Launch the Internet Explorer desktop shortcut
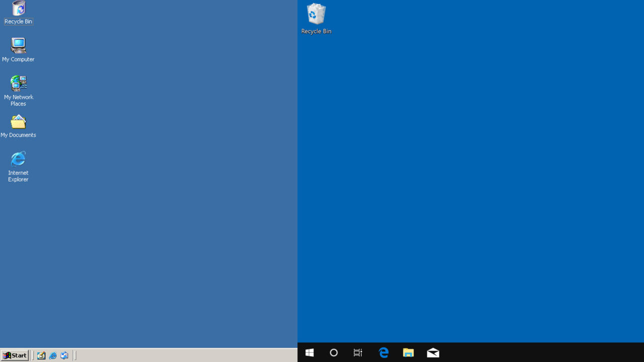The height and width of the screenshot is (362, 644). [18, 161]
